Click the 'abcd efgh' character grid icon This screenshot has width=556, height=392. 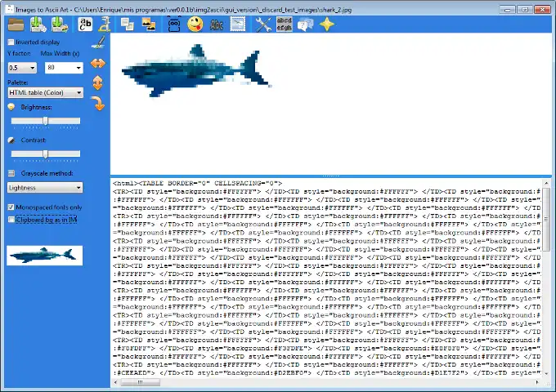(285, 24)
